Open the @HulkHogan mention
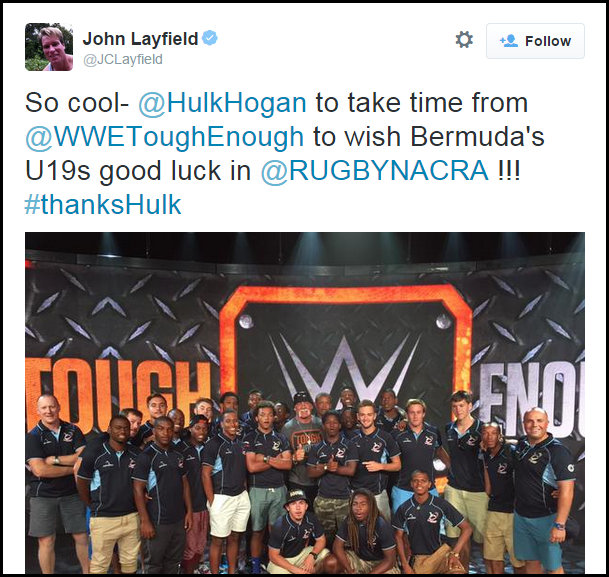This screenshot has height=577, width=609. 223,103
